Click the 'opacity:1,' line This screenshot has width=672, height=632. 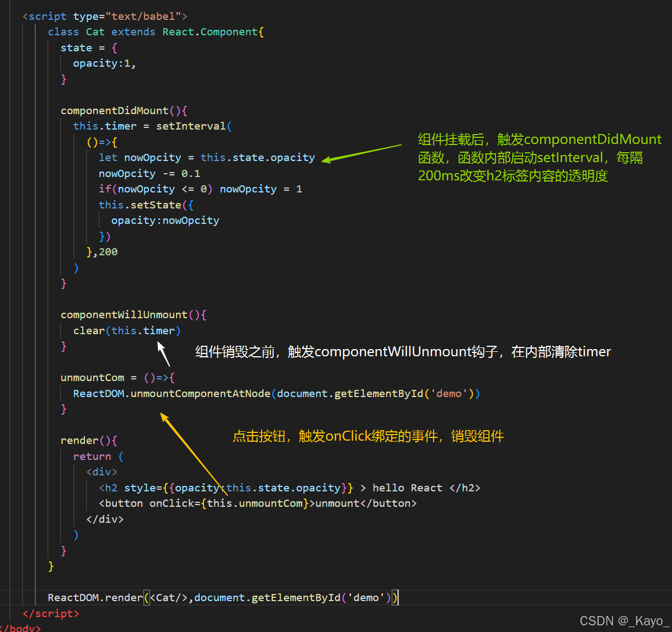coord(104,63)
